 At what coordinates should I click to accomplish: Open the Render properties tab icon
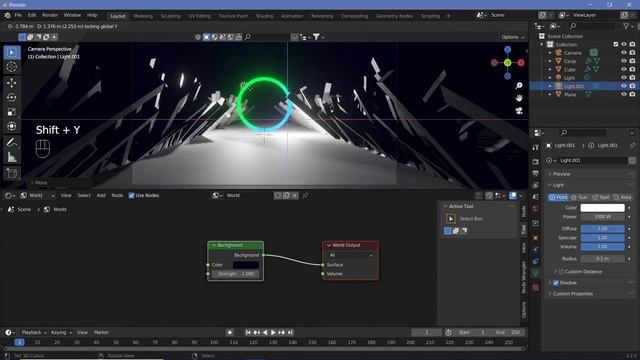(536, 162)
